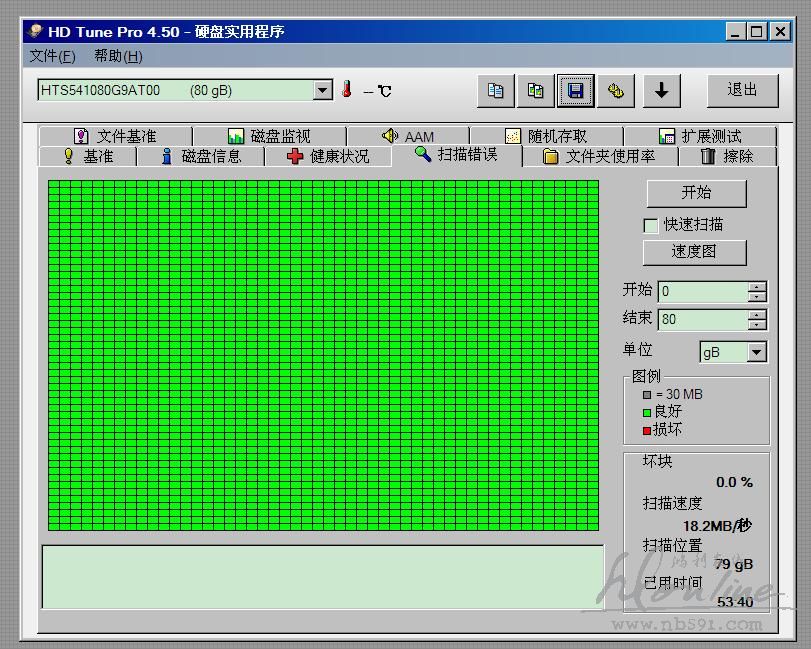The height and width of the screenshot is (649, 811).
Task: Open the 文件(F) menu
Action: [x=52, y=56]
